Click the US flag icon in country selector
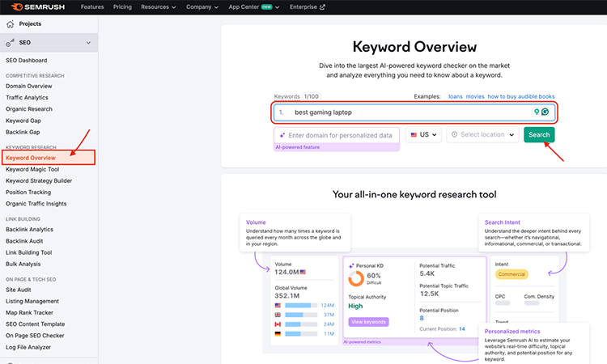Image resolution: width=607 pixels, height=364 pixels. [414, 134]
